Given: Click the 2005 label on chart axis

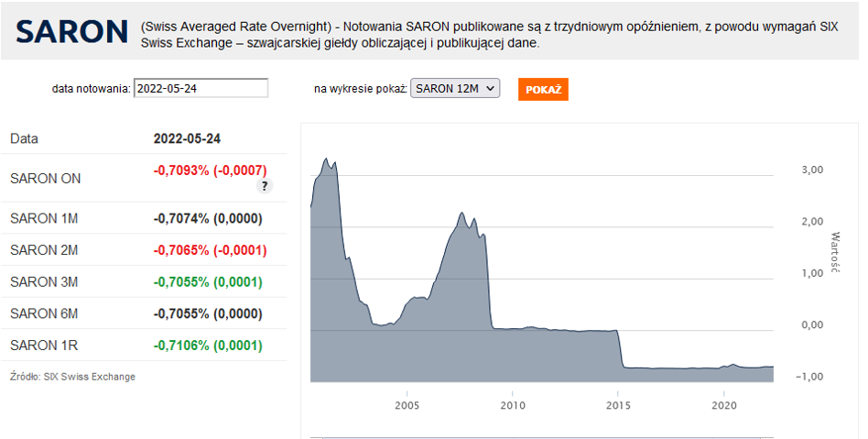Looking at the screenshot, I should click(407, 406).
